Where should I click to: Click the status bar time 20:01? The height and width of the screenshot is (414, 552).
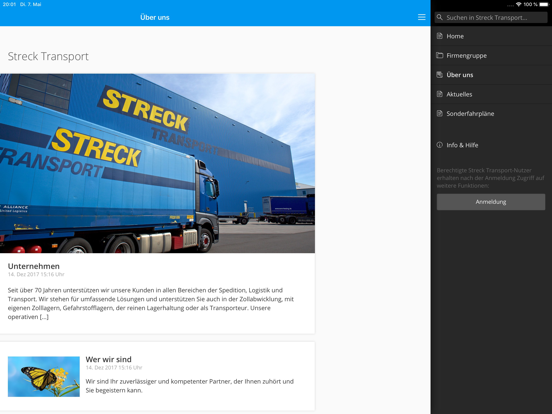(x=9, y=4)
